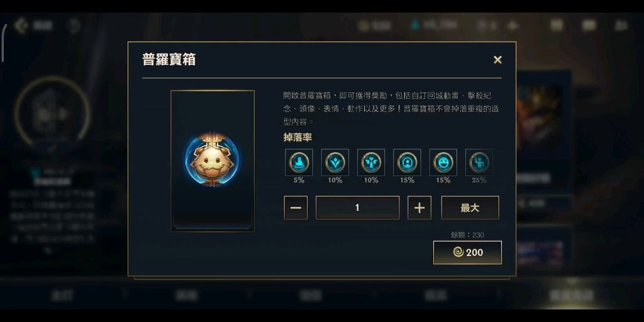
Task: Increase chest quantity with the plus button
Action: click(x=419, y=208)
